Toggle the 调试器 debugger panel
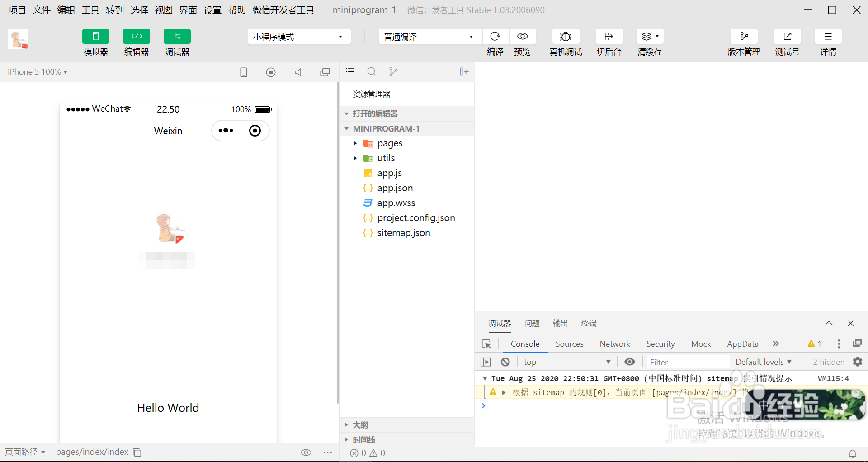This screenshot has width=868, height=462. click(177, 43)
